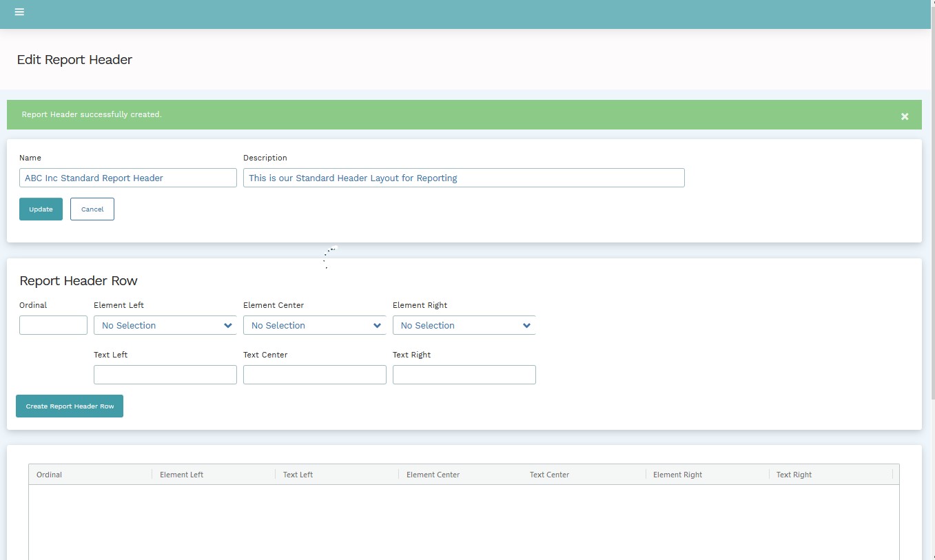Click Create Report Header Row button
Viewport: 935px width, 560px height.
pos(70,406)
